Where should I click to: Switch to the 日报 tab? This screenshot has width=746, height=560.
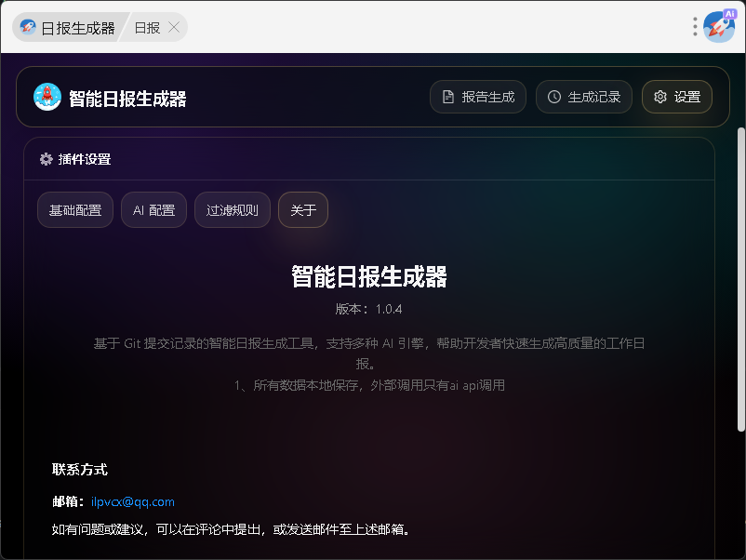[147, 27]
